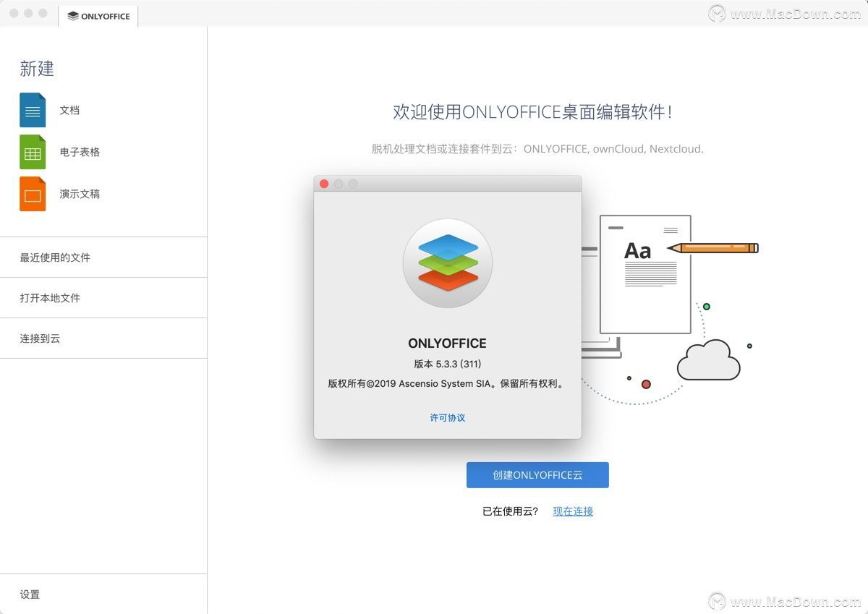The height and width of the screenshot is (614, 868).
Task: Click the 版本 5.3.3 (311) version text
Action: pos(448,364)
